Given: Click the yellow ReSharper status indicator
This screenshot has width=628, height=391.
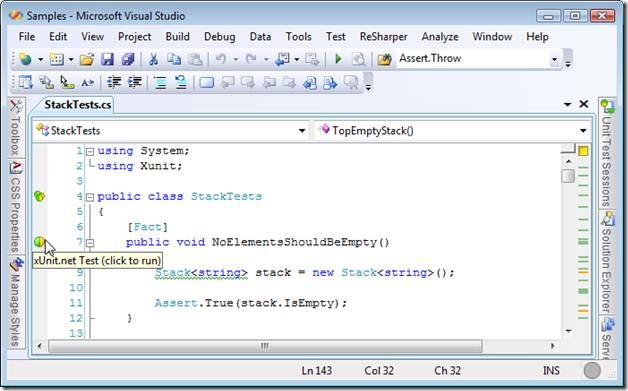Looking at the screenshot, I should [583, 151].
